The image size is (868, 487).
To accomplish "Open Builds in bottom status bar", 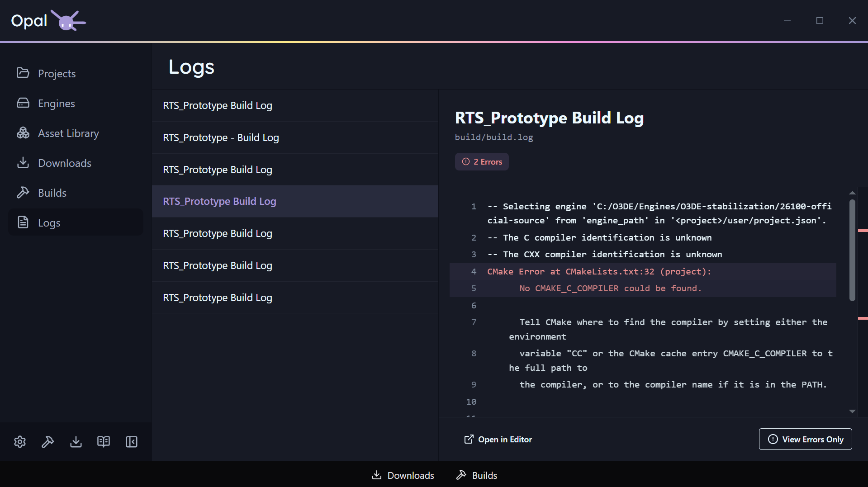I will [x=477, y=475].
